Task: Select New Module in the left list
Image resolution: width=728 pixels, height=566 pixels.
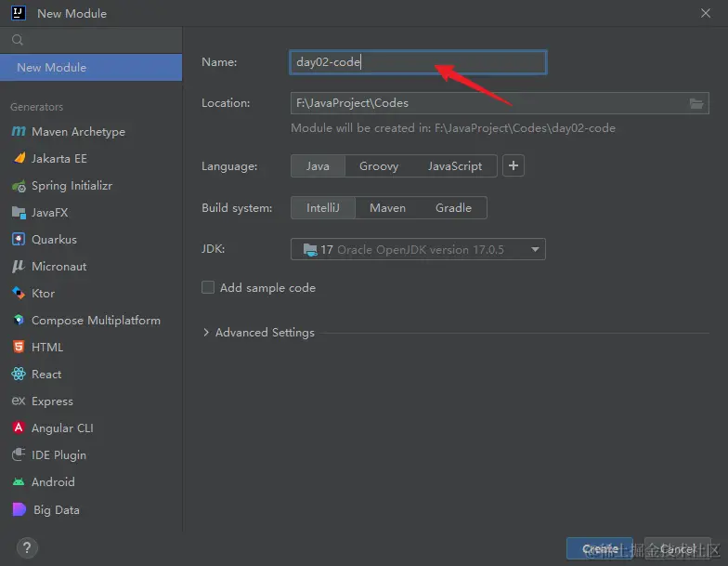Action: (x=91, y=67)
